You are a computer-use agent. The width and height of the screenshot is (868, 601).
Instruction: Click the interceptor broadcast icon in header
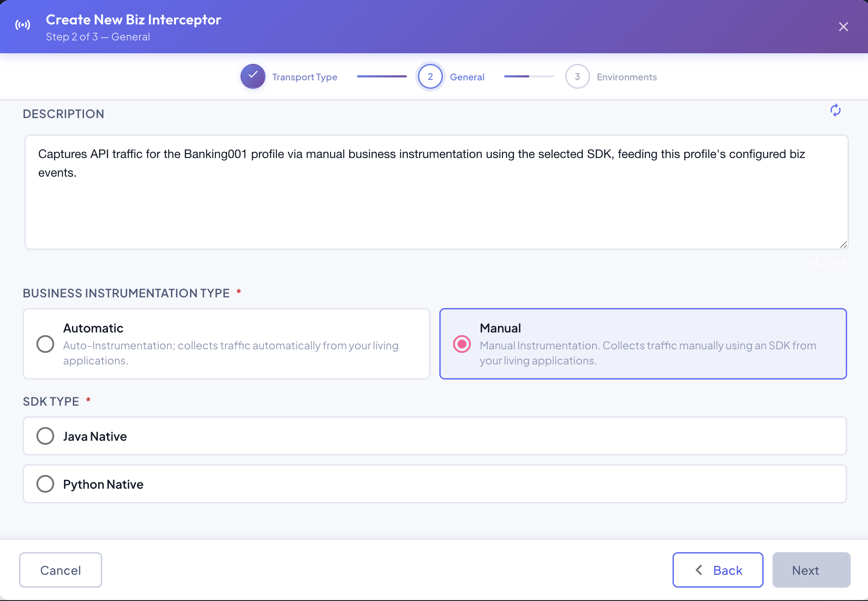point(23,25)
